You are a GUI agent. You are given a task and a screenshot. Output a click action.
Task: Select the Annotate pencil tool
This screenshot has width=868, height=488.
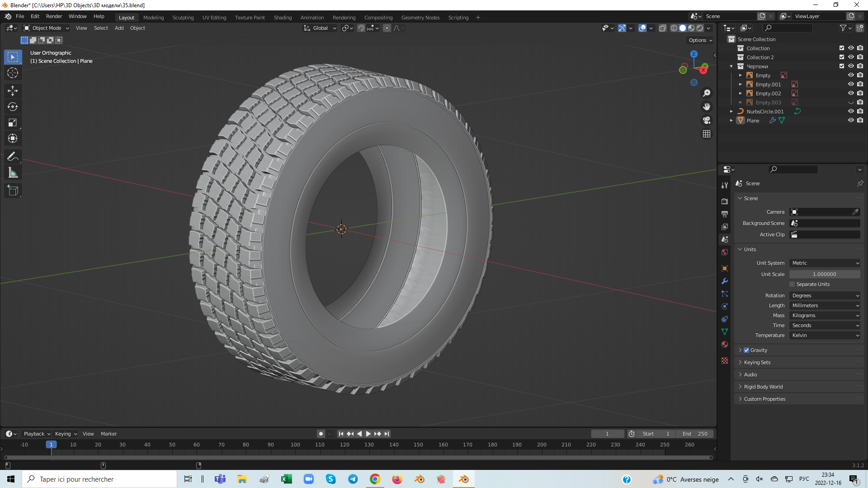tap(13, 156)
